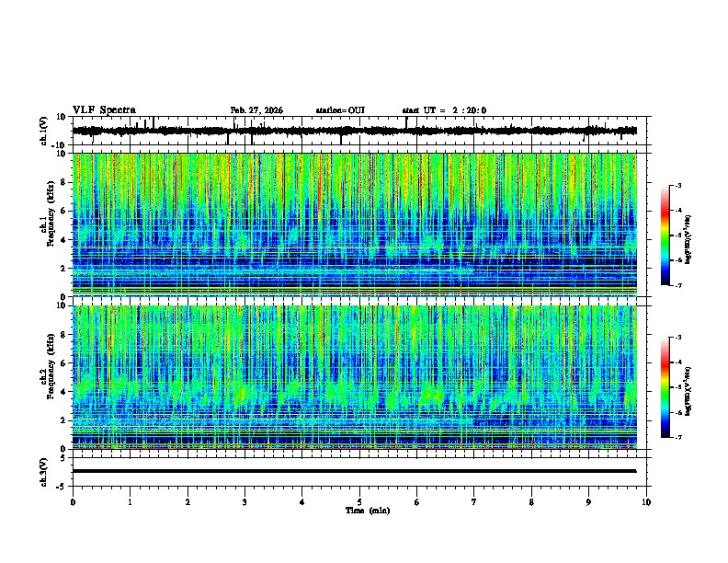Click time axis tick label 6

tap(417, 502)
